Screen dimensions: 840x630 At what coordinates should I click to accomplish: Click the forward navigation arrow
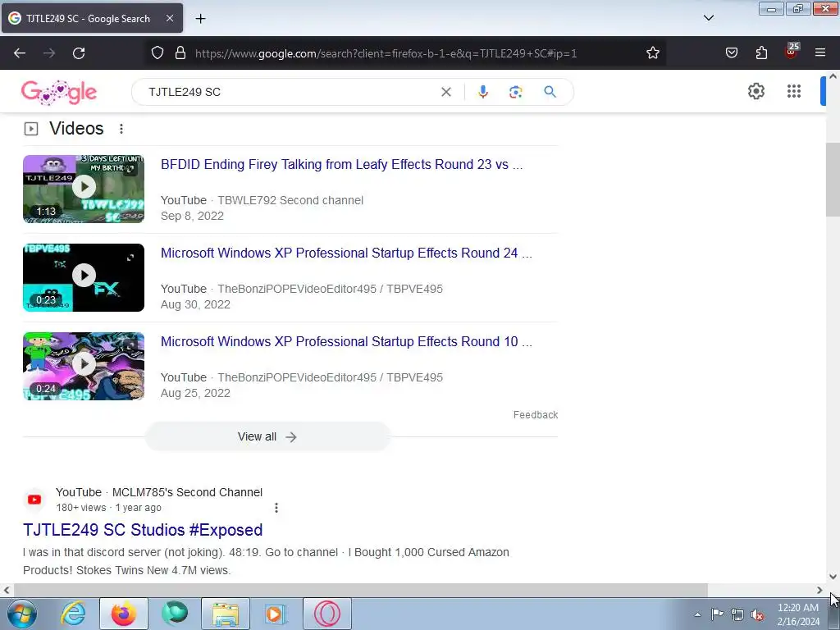[49, 53]
